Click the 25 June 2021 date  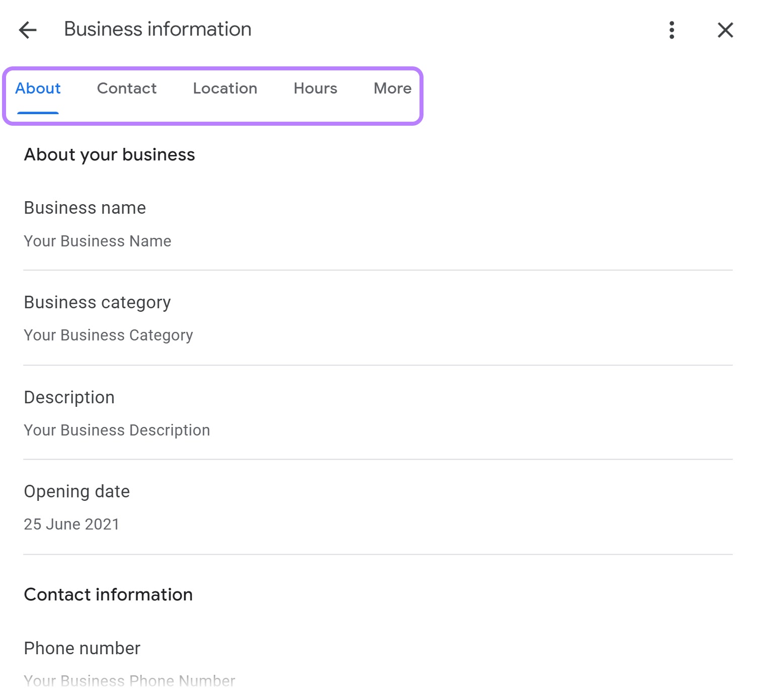pos(71,524)
